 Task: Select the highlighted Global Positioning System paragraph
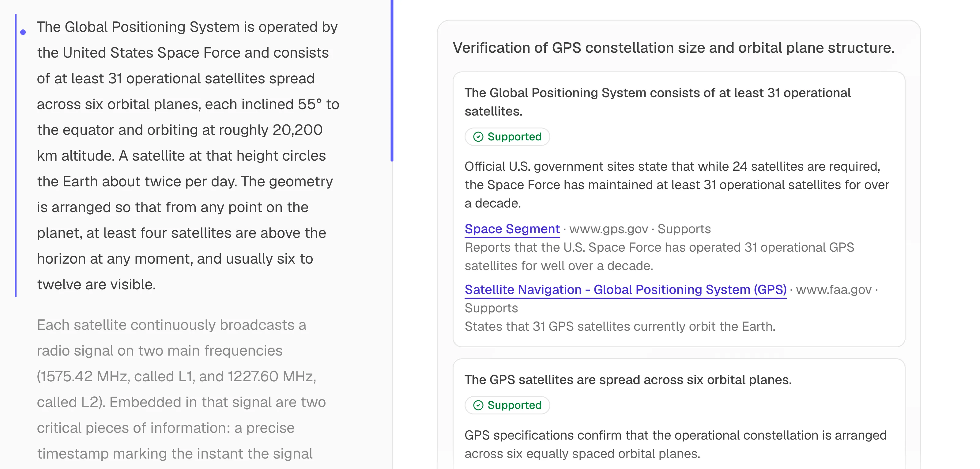[x=188, y=156]
